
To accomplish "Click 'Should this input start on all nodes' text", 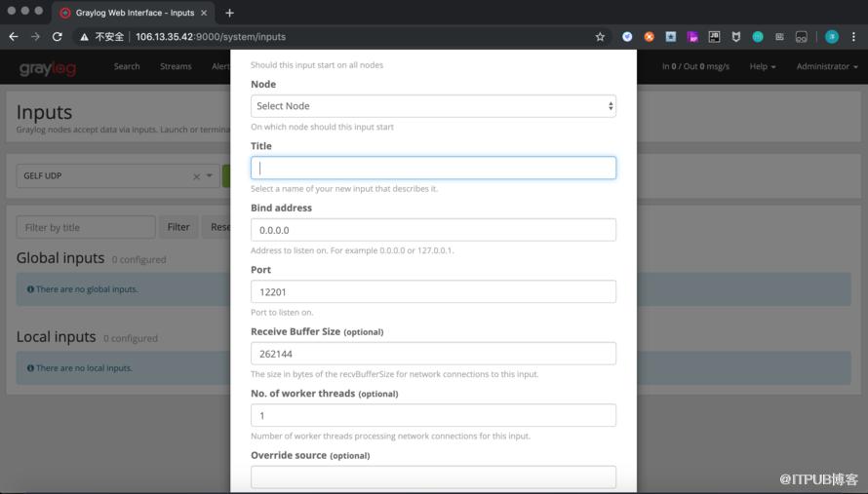I will click(317, 65).
